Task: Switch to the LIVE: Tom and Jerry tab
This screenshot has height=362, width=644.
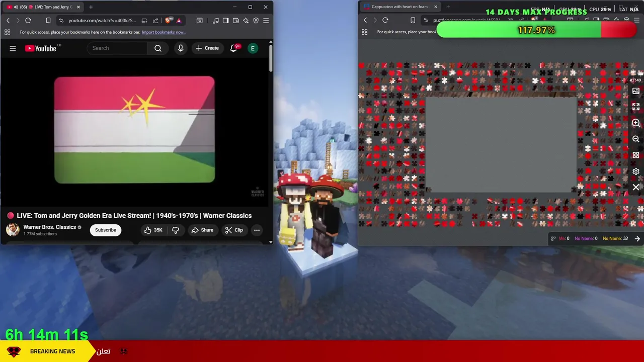Action: [44, 7]
